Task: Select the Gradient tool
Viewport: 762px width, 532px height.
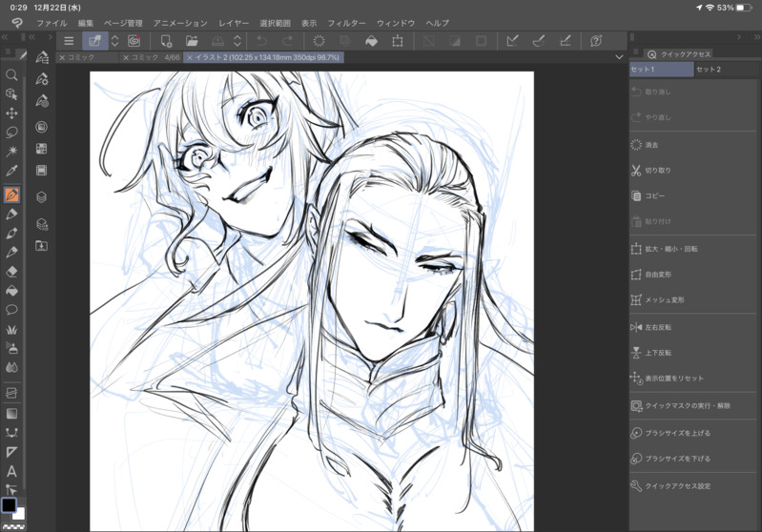Action: click(11, 414)
